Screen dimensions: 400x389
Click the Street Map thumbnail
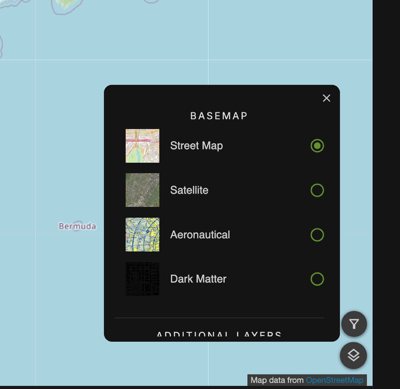142,146
